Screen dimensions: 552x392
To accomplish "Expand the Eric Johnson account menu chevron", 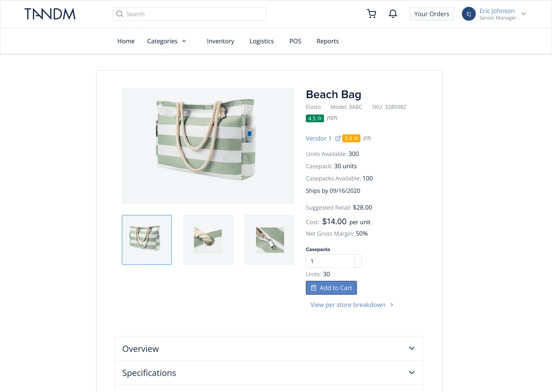I will (x=524, y=14).
